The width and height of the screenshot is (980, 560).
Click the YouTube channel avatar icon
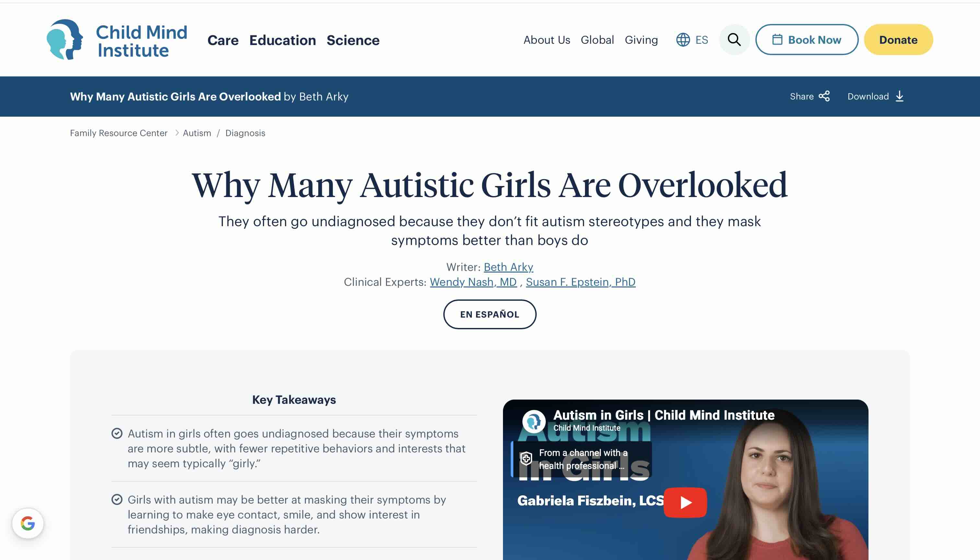(x=533, y=421)
